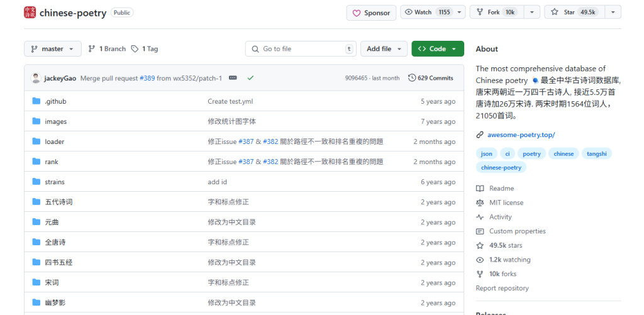Click the star icon on the Star button

pos(555,12)
